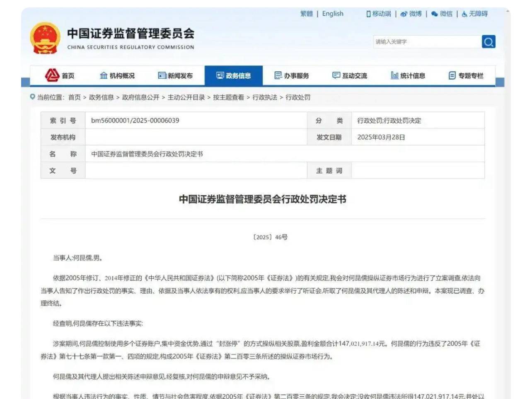Click the building icon beside 机构概况
This screenshot has height=399, width=532.
[x=104, y=75]
